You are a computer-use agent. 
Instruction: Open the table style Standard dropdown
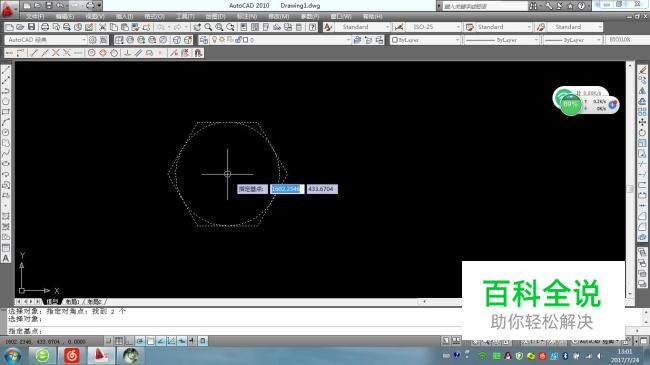coord(504,27)
